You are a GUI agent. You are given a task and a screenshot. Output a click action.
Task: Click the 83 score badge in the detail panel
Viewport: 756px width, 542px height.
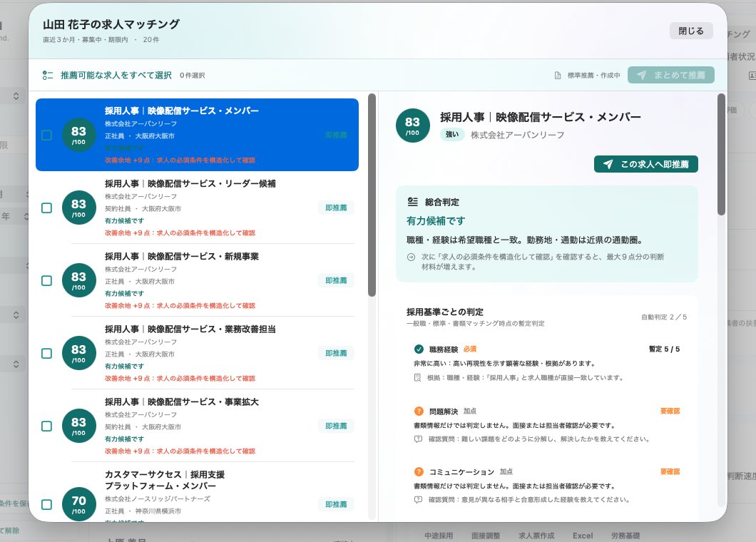[413, 126]
